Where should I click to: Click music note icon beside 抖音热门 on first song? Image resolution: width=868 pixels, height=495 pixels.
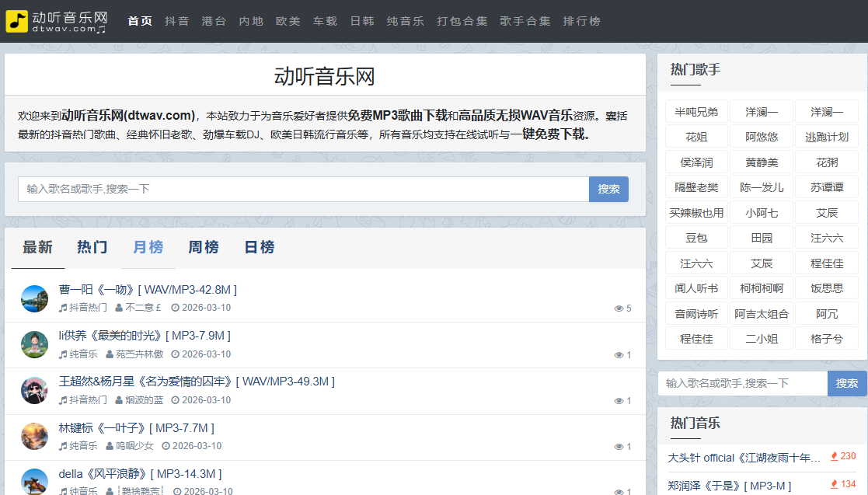pos(63,308)
